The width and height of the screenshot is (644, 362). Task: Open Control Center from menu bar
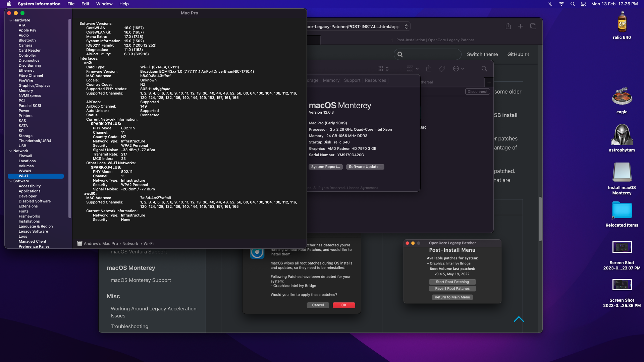583,4
